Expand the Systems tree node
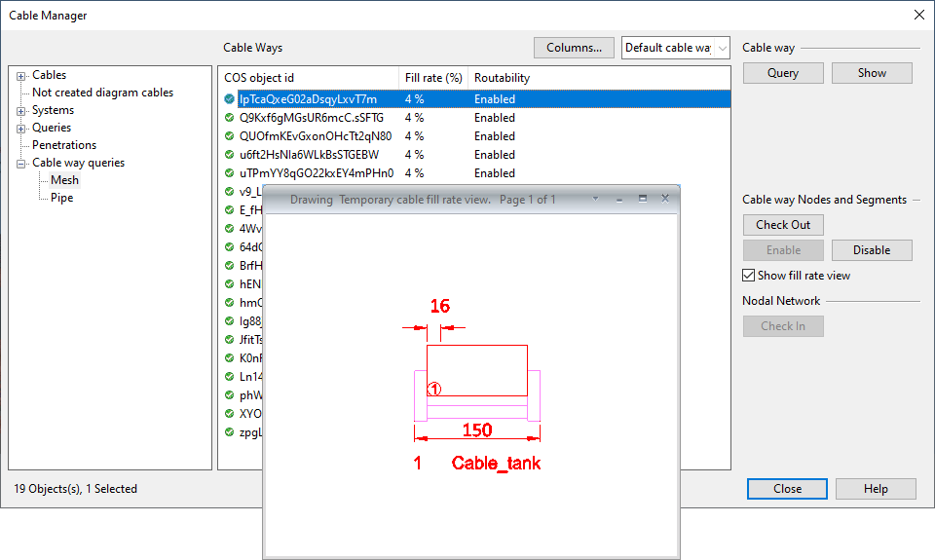The width and height of the screenshot is (935, 560). click(21, 111)
